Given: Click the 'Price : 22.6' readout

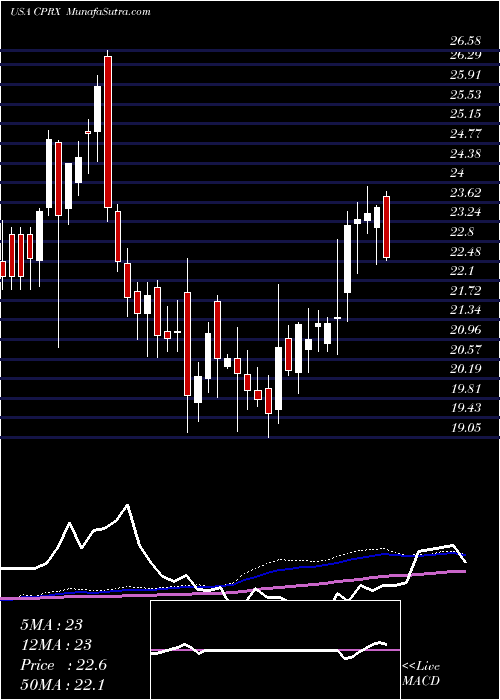Looking at the screenshot, I should coord(63,665).
